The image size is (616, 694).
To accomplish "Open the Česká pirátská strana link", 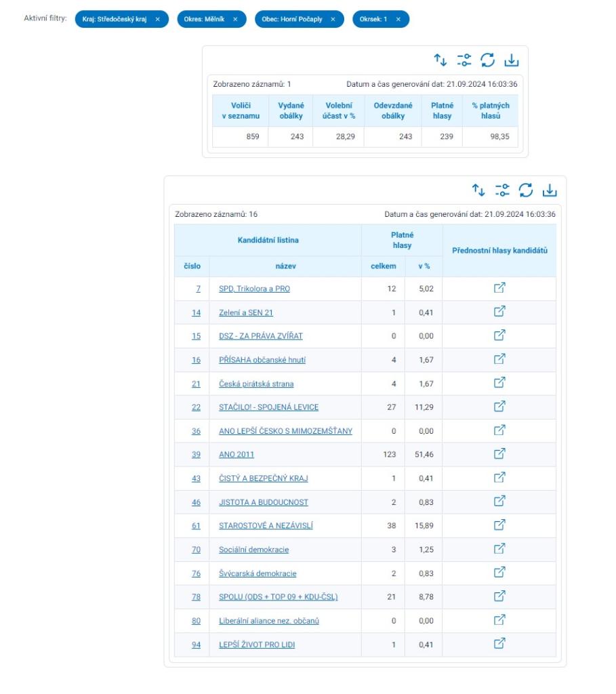I will tap(256, 384).
